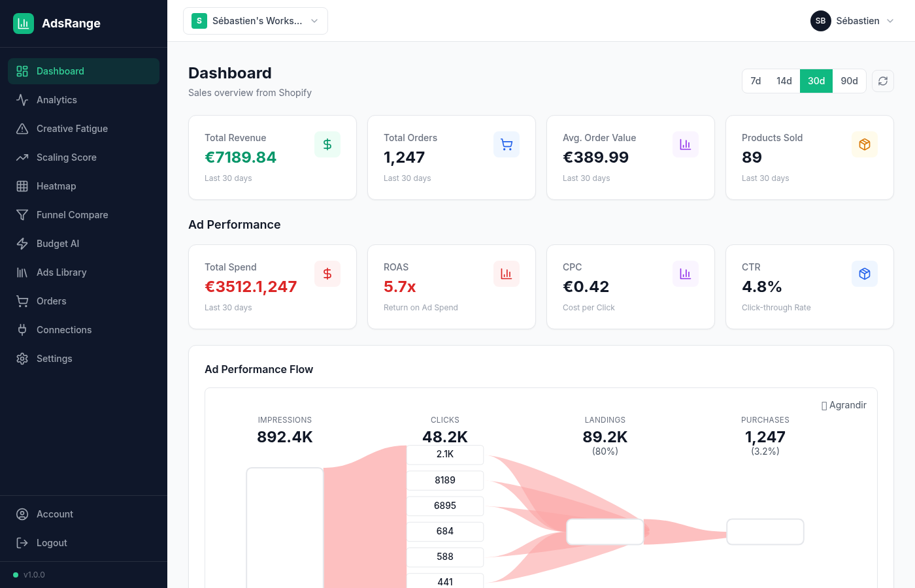Select the Total Spend dollar icon
Image resolution: width=915 pixels, height=588 pixels.
[327, 274]
